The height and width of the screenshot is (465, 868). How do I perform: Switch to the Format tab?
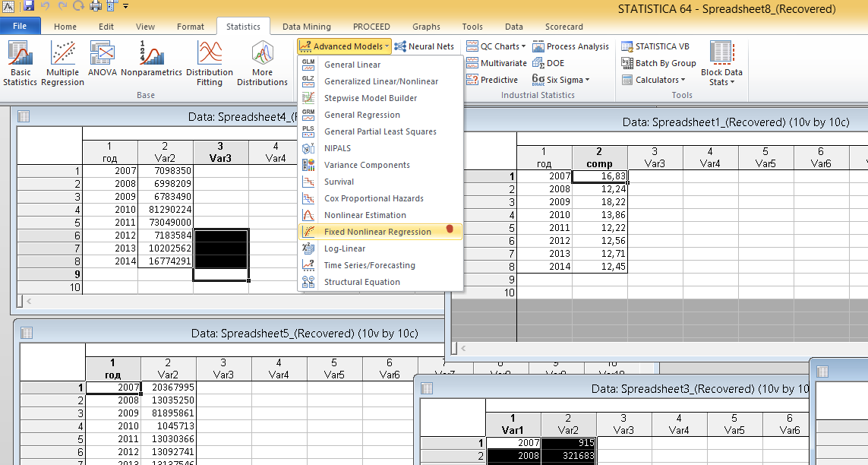(191, 27)
